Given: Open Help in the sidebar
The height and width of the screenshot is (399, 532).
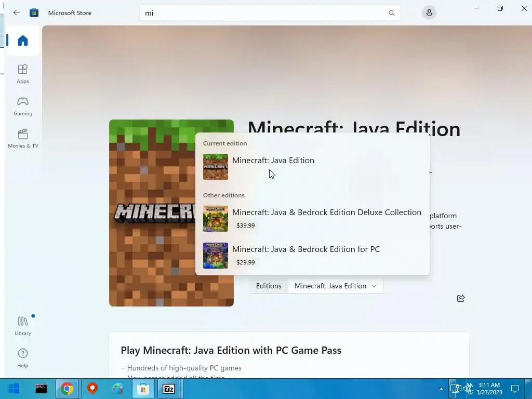Looking at the screenshot, I should coord(23,358).
